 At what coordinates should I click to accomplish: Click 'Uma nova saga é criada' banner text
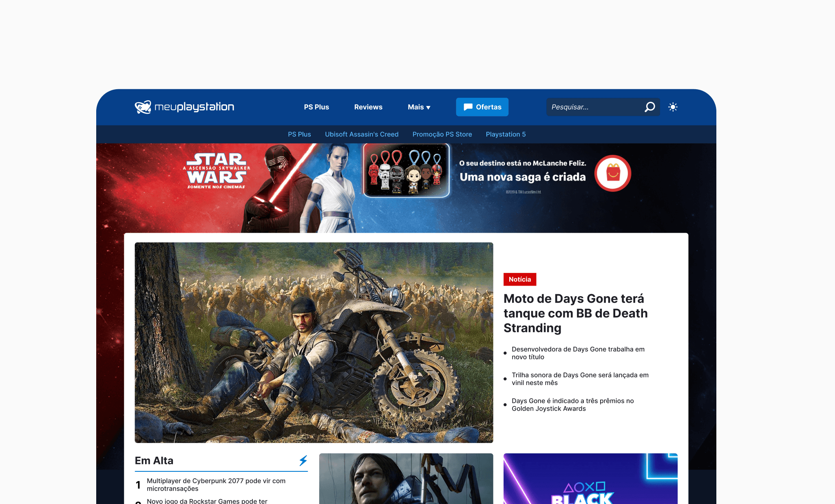tap(523, 177)
